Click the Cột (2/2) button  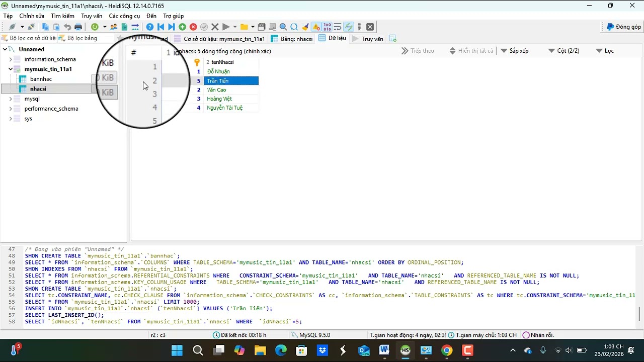coord(563,51)
